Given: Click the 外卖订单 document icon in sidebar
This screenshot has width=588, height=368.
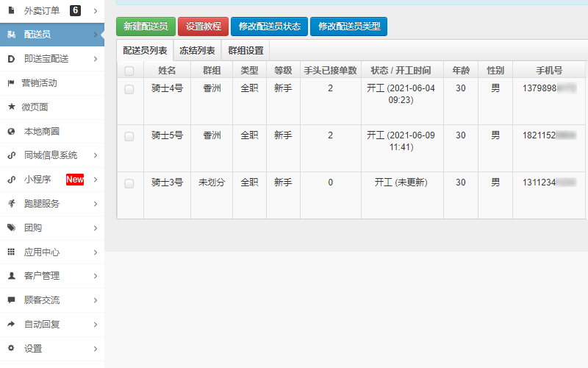Looking at the screenshot, I should point(11,10).
